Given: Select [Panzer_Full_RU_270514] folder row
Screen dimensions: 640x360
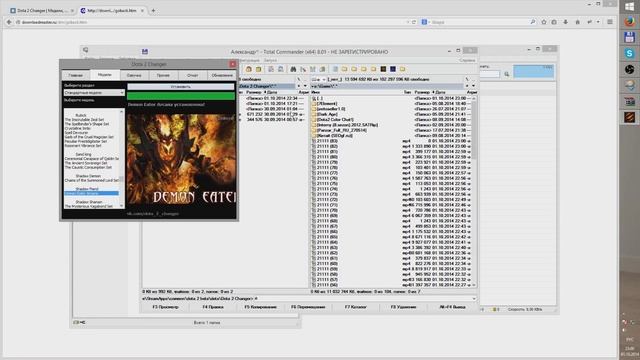Looking at the screenshot, I should (391, 130).
